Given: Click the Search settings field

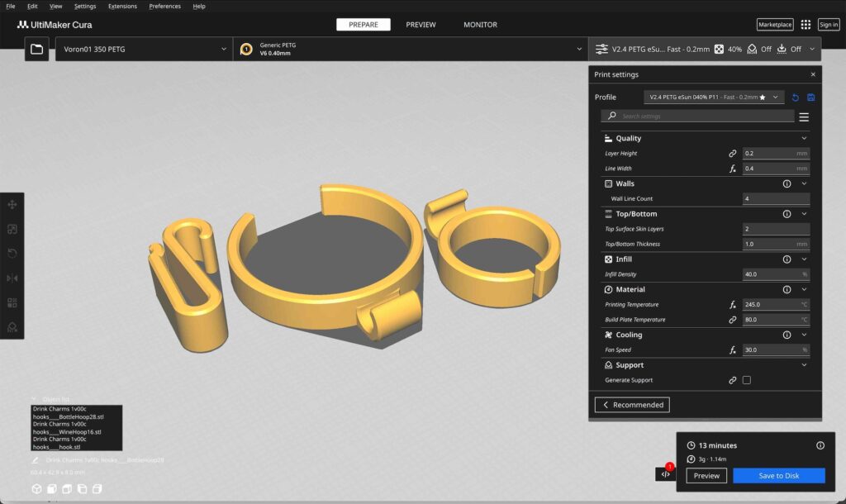Looking at the screenshot, I should point(697,116).
